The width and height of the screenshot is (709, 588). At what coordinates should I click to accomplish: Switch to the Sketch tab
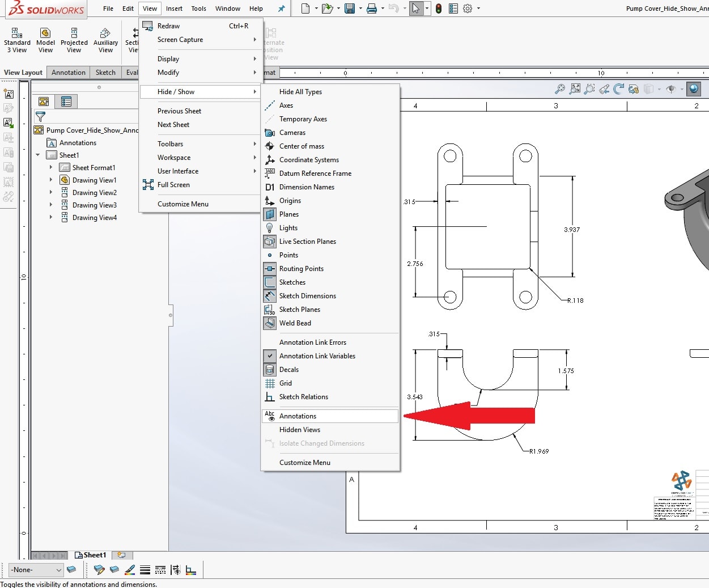pyautogui.click(x=105, y=73)
